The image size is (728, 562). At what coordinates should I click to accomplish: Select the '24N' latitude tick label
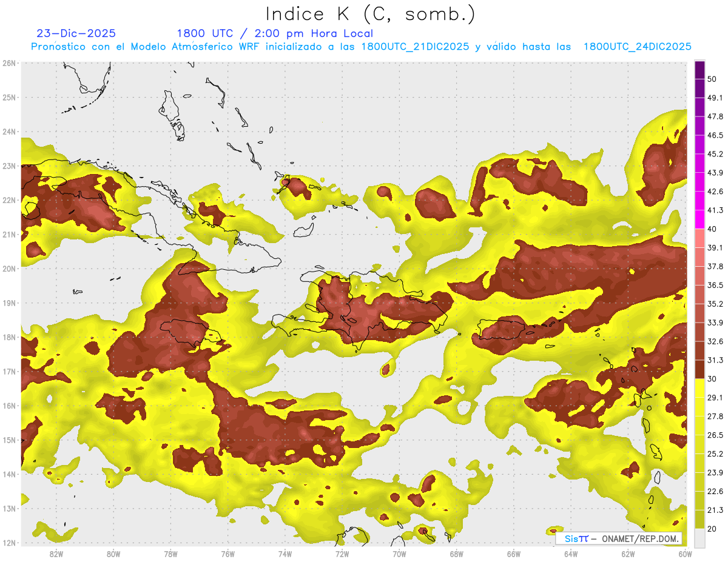coord(9,132)
